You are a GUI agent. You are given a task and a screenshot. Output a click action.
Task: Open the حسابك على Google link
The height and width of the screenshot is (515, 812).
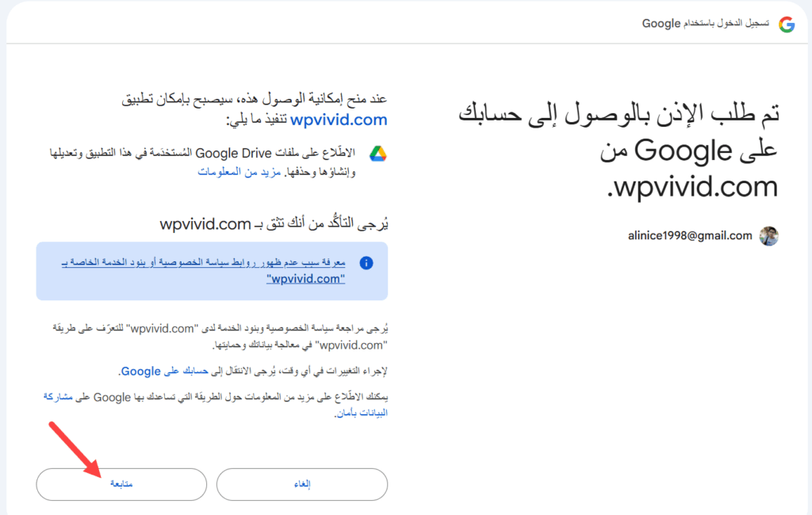click(x=164, y=371)
